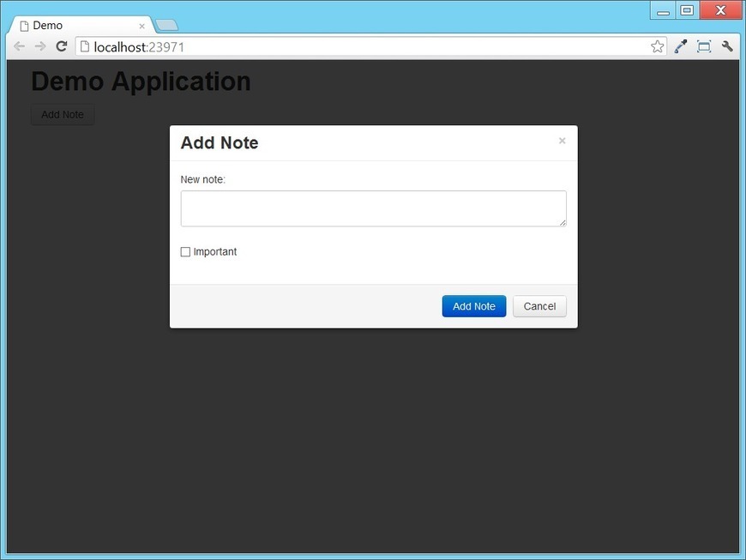This screenshot has height=560, width=746.
Task: Click the Add Note dialog title
Action: pyautogui.click(x=220, y=142)
